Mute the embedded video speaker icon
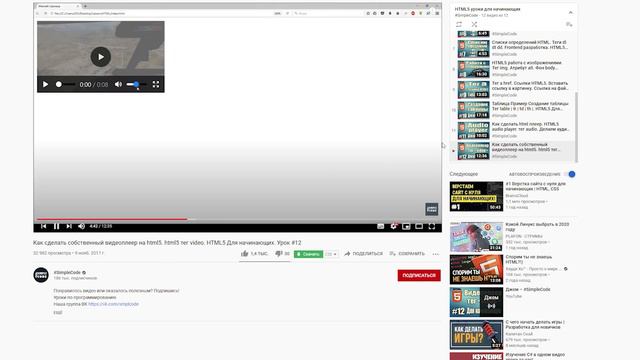Screen dimensions: 640x360 [118, 84]
